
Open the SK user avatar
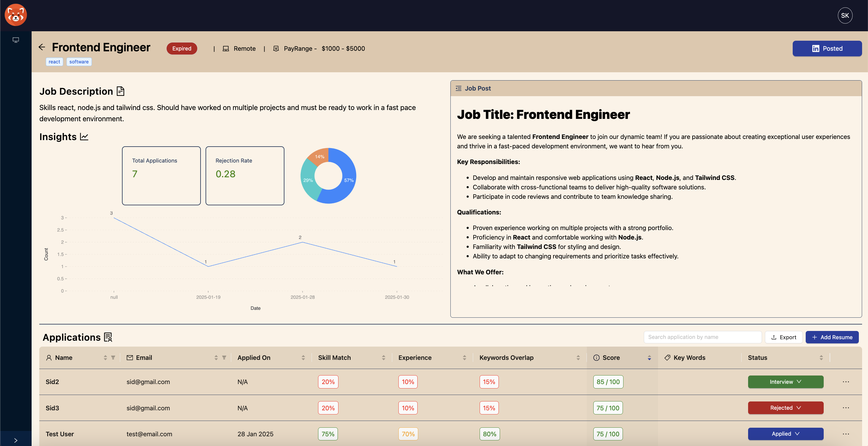pyautogui.click(x=845, y=15)
